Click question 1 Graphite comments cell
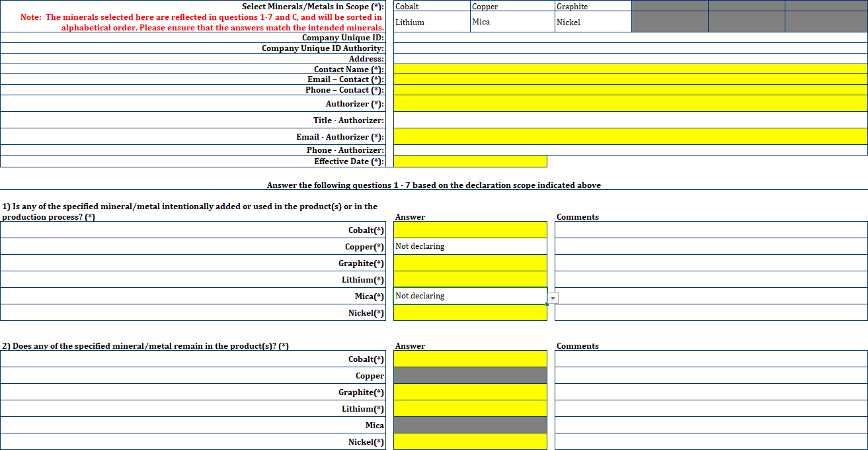868x450 pixels. (711, 263)
